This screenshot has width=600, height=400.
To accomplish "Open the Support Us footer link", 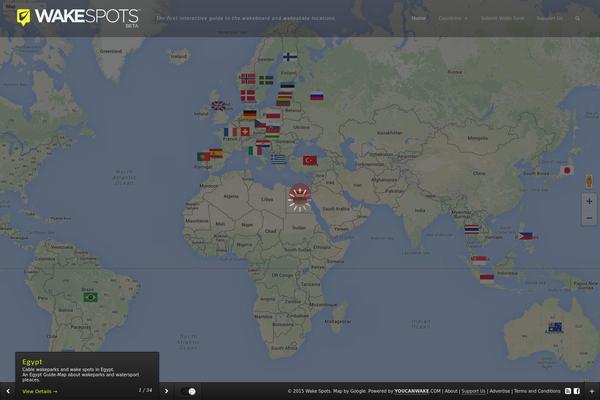I will click(x=473, y=391).
